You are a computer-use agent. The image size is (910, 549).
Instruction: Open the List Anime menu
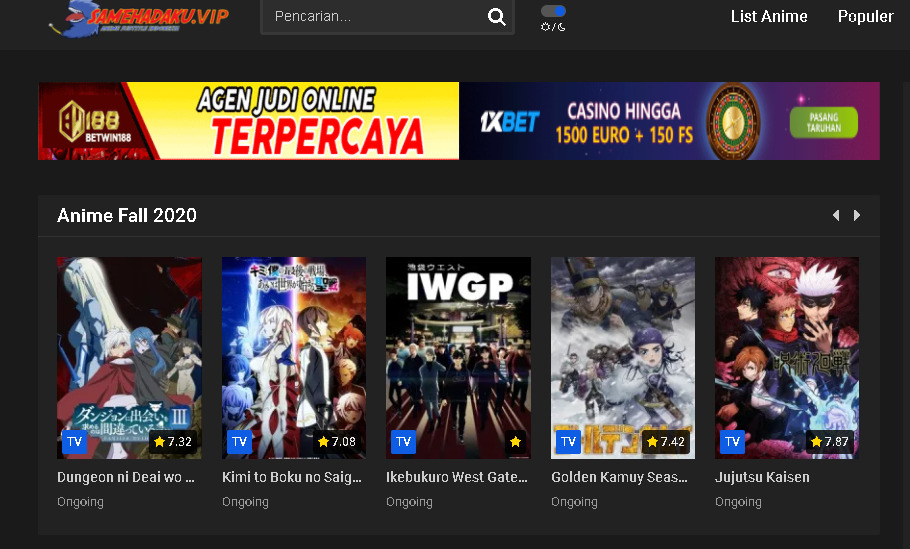(769, 16)
